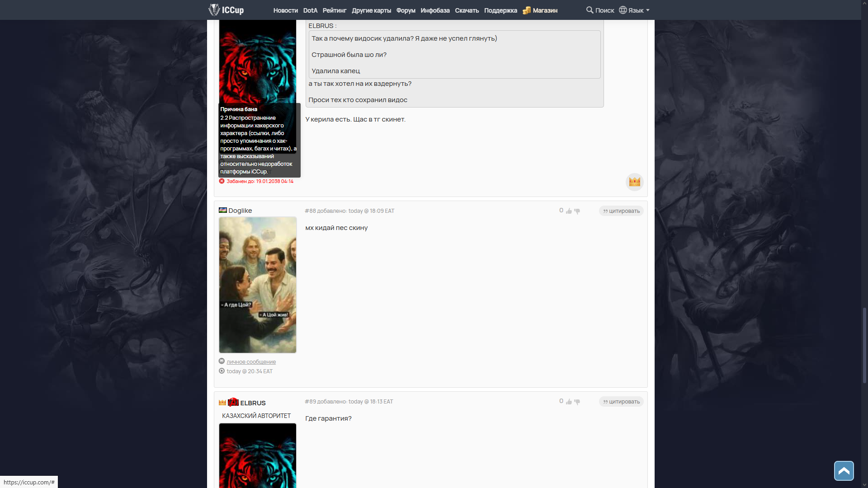Image resolution: width=868 pixels, height=488 pixels.
Task: Like post #88 with thumbs up
Action: tap(569, 211)
